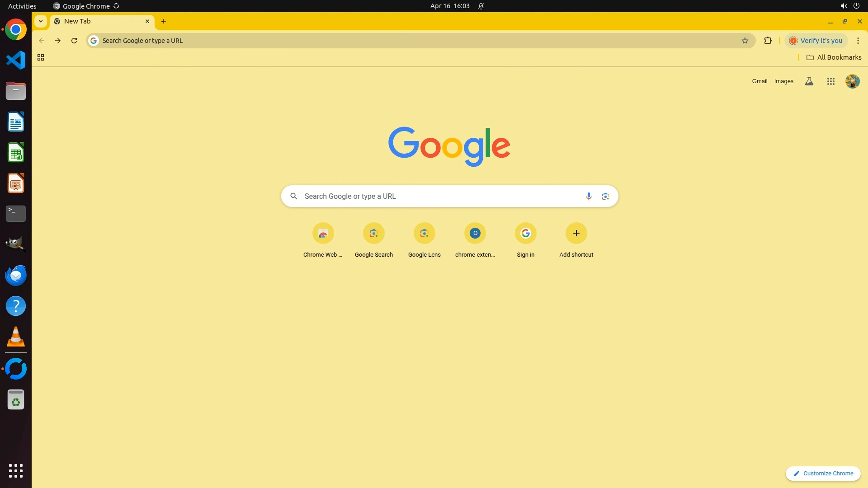Bookmark this tab with the star icon
Image resolution: width=868 pixels, height=488 pixels.
745,41
